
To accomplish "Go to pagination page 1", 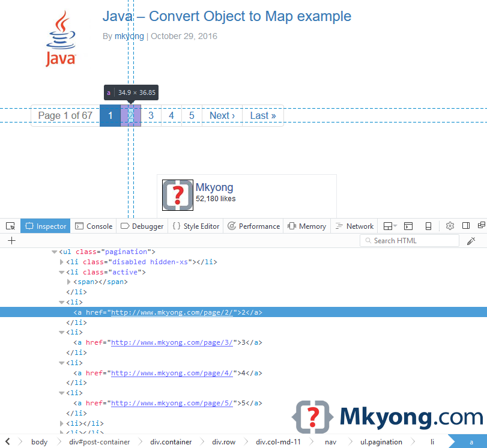I will click(110, 115).
